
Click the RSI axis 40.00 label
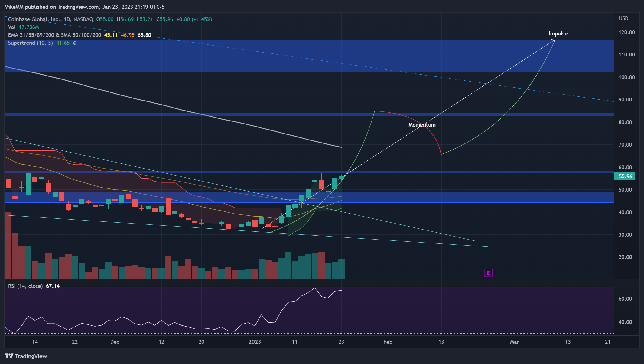point(625,322)
